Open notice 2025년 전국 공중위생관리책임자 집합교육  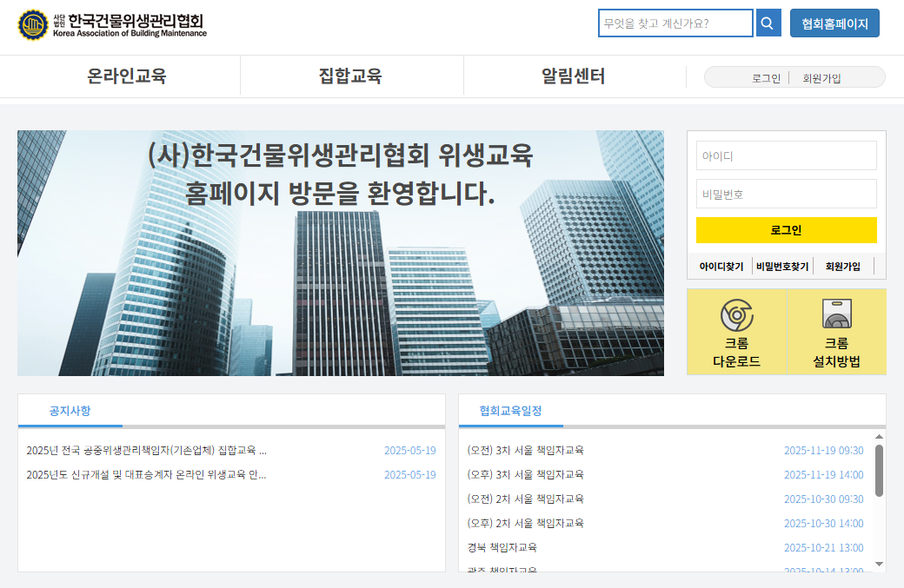click(146, 451)
